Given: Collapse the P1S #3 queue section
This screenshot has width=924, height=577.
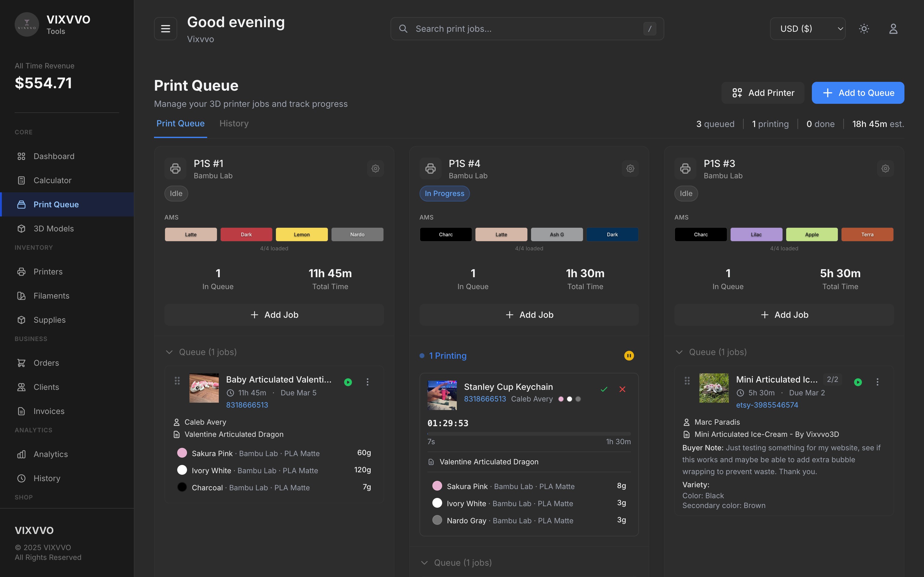Looking at the screenshot, I should (x=679, y=352).
